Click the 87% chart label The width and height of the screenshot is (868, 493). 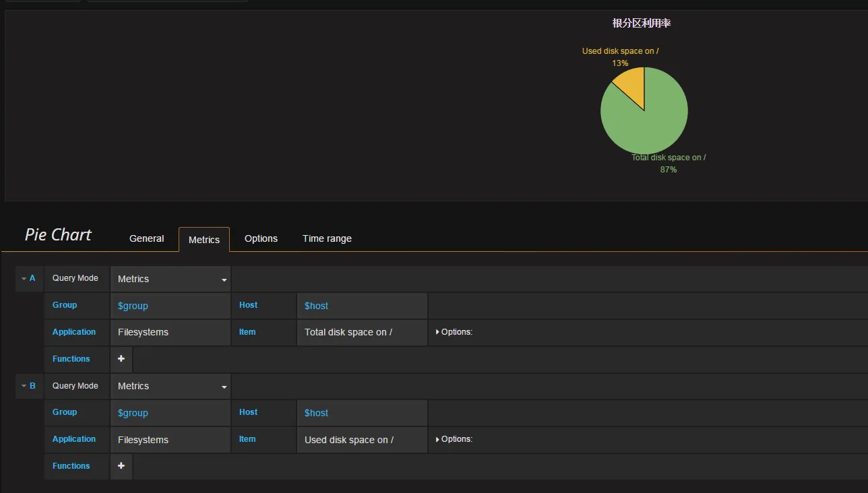(669, 170)
